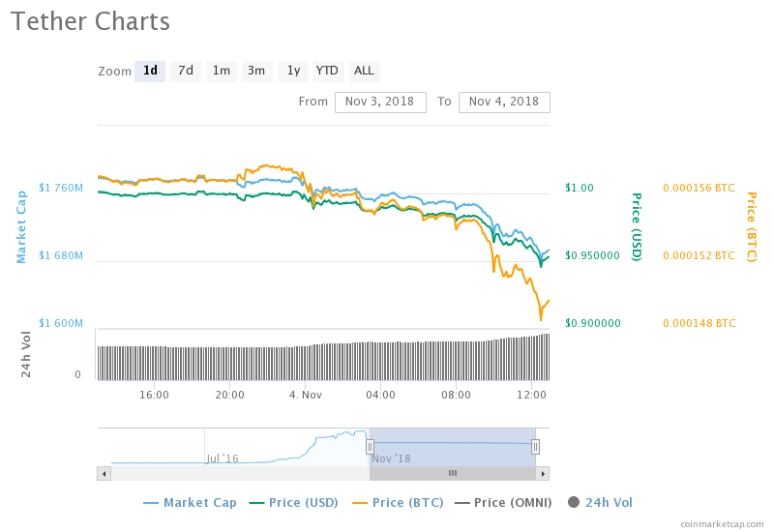
Task: Click the From date field
Action: click(380, 102)
